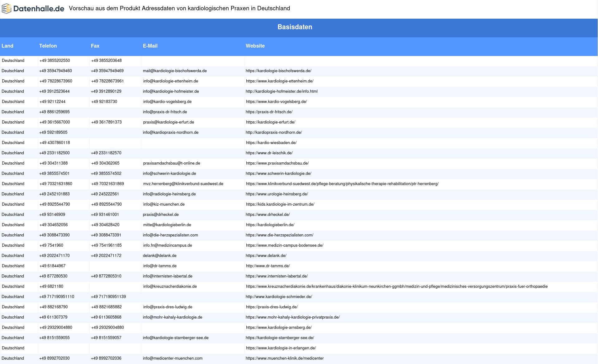Select email info@kardiologie-ettenheim.de
The image size is (598, 364).
pos(171,81)
